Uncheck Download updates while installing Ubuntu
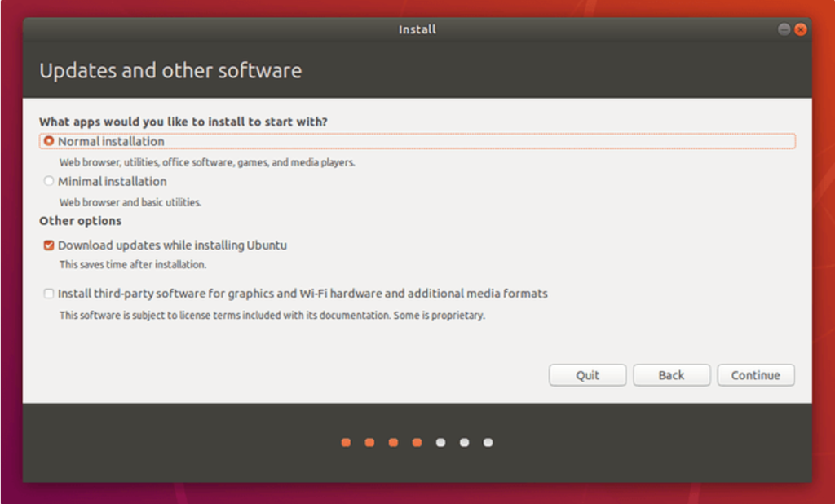Image resolution: width=835 pixels, height=504 pixels. (49, 245)
